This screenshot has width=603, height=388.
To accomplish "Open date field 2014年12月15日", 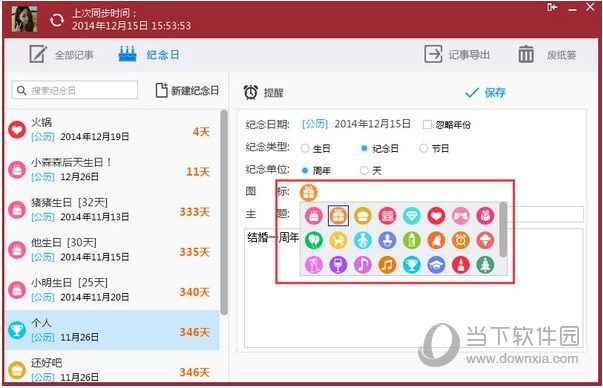I will pos(373,124).
